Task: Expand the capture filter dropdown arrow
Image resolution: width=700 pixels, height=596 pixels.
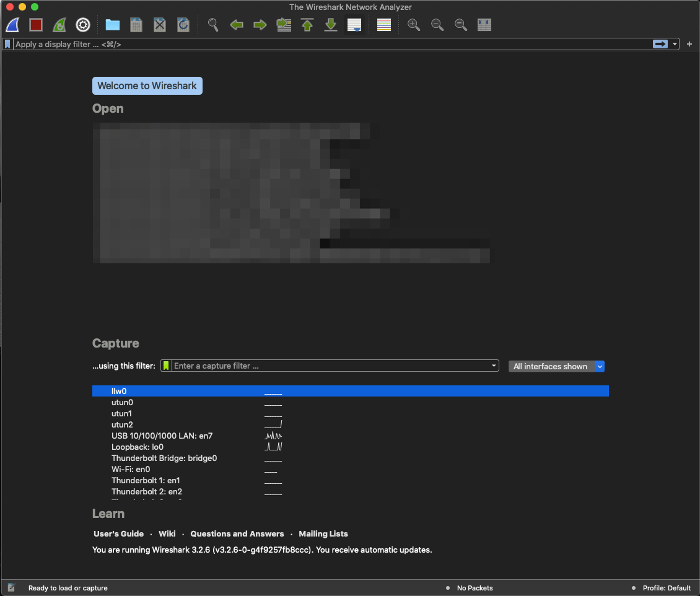Action: pyautogui.click(x=494, y=366)
